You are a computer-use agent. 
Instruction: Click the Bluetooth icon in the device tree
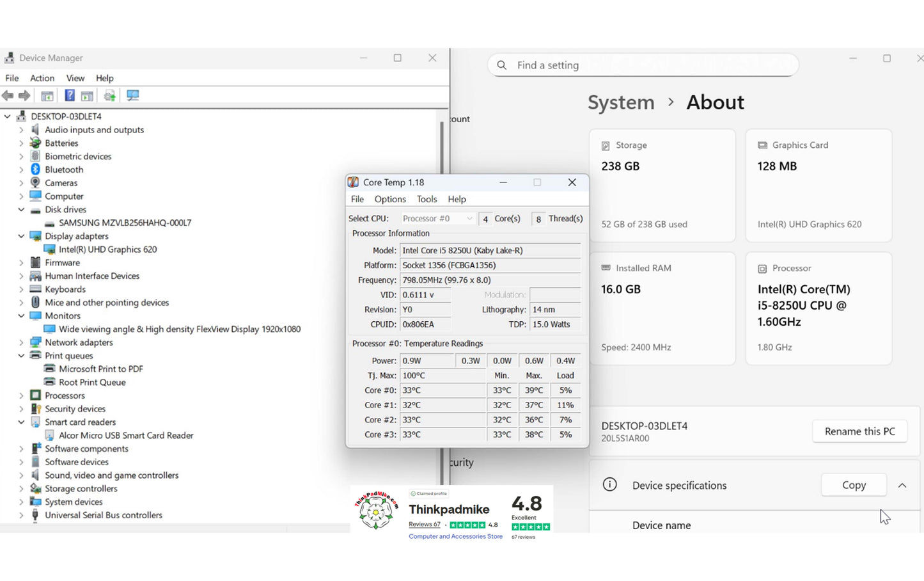click(x=35, y=170)
